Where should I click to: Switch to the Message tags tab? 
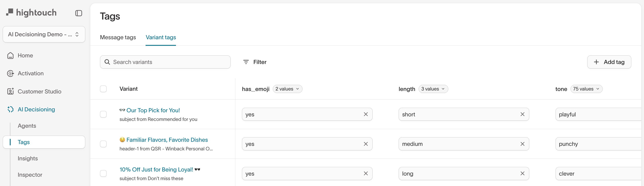tap(118, 37)
